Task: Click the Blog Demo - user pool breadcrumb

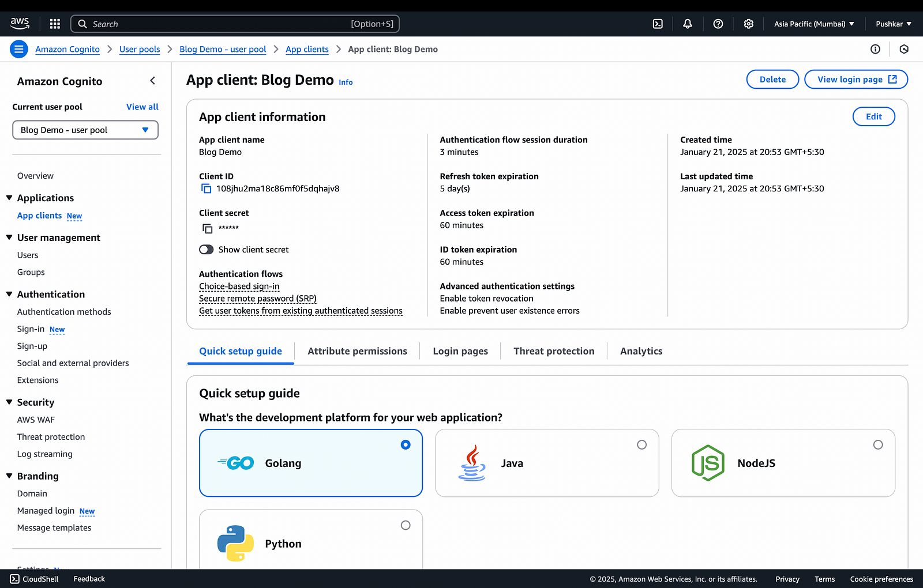Action: pos(223,49)
